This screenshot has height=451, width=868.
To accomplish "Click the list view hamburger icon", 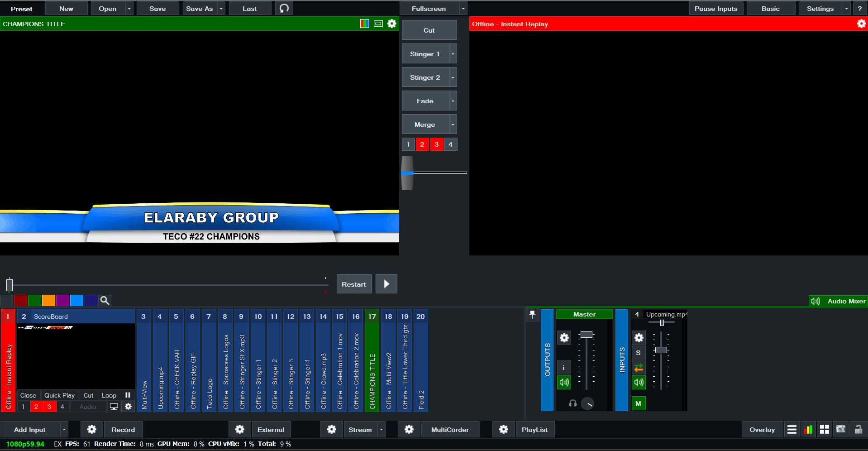I will pos(792,429).
